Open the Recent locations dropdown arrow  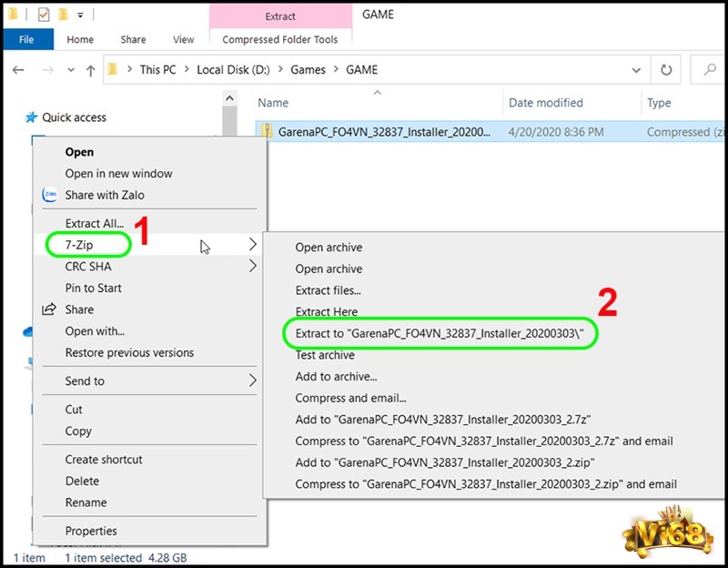(x=71, y=70)
